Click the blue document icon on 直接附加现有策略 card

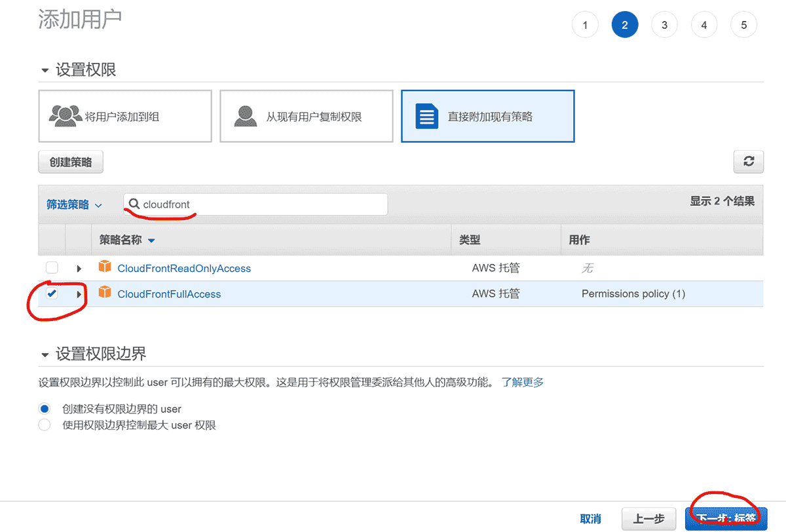tap(426, 115)
